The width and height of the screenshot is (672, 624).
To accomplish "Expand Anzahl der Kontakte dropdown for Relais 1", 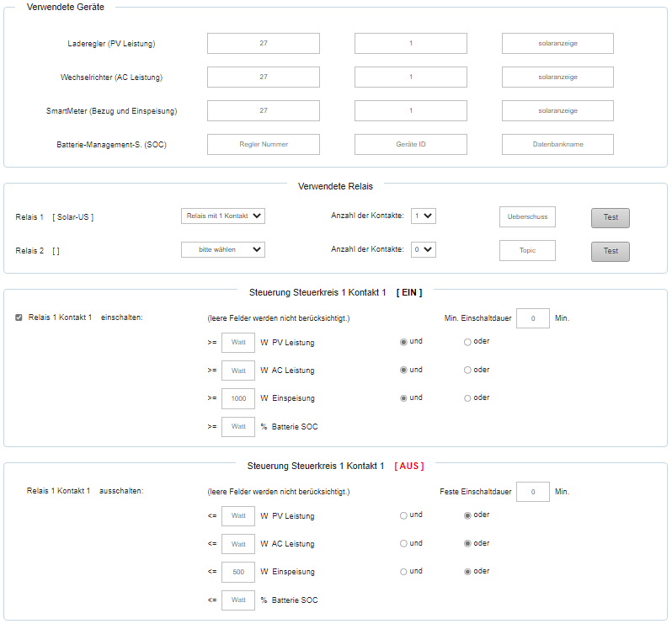I will (423, 216).
